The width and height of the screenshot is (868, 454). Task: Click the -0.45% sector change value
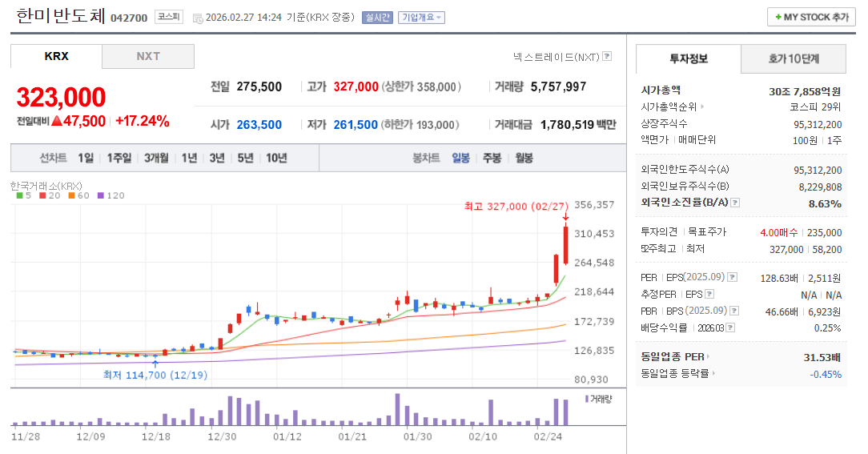point(826,375)
